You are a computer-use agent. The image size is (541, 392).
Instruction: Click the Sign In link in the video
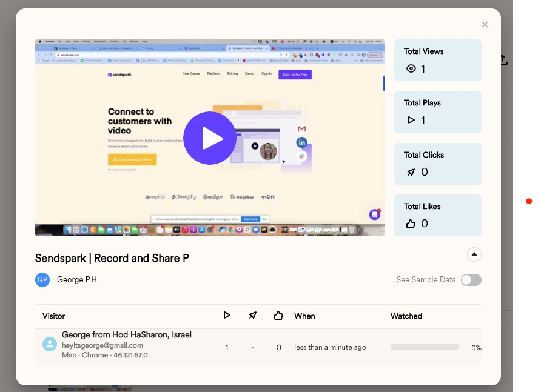(267, 73)
